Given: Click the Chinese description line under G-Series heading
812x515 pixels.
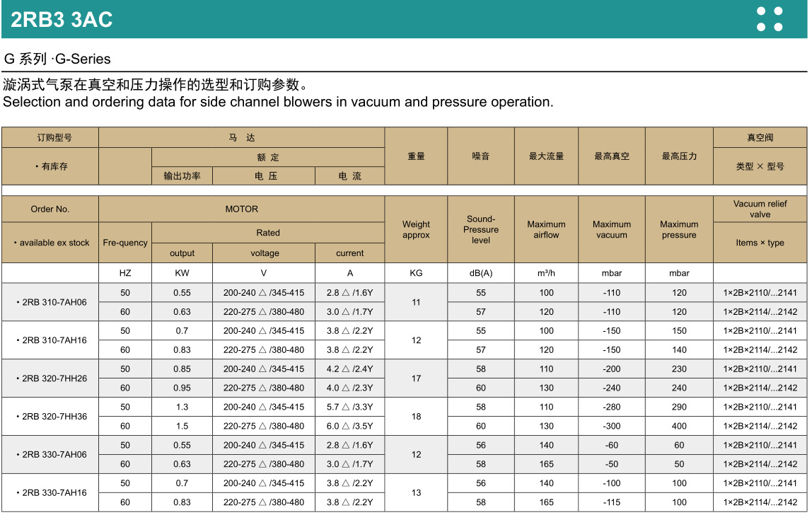Looking at the screenshot, I should coord(156,84).
